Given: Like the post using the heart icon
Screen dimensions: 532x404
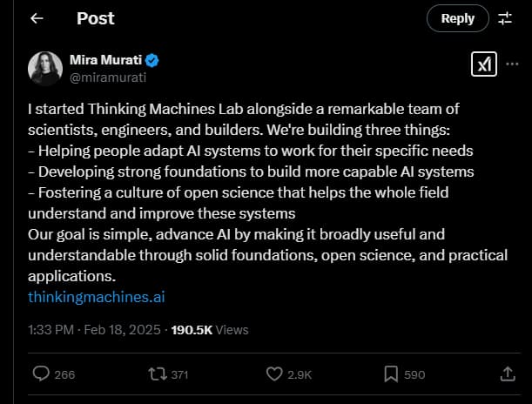Looking at the screenshot, I should coord(274,374).
